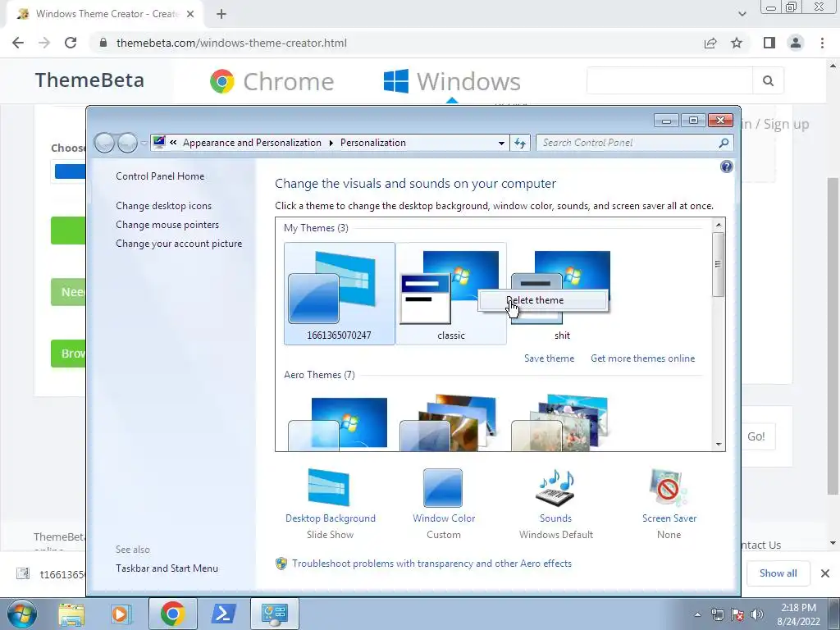Click Show all downloads button
Image resolution: width=840 pixels, height=630 pixels.
click(x=778, y=573)
